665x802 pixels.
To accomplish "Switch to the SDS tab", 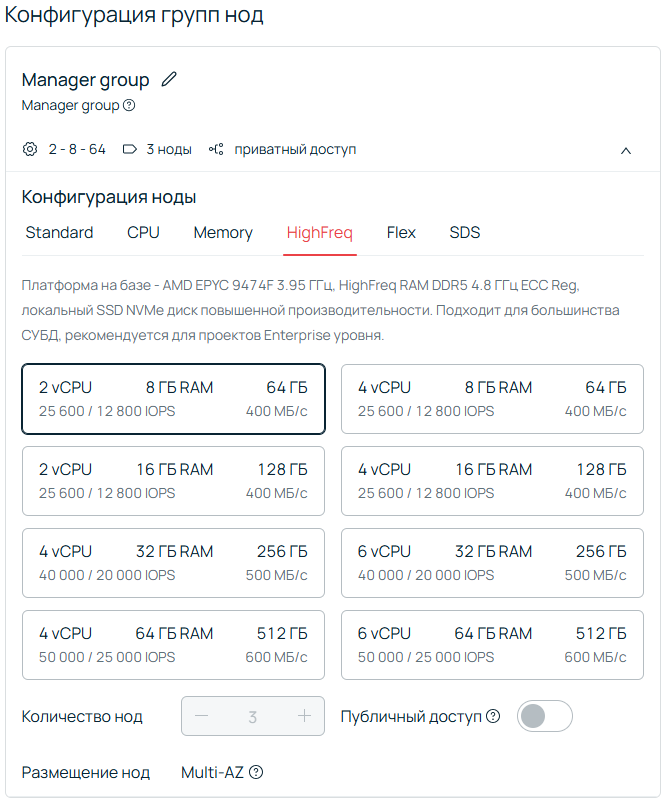I will click(x=465, y=233).
